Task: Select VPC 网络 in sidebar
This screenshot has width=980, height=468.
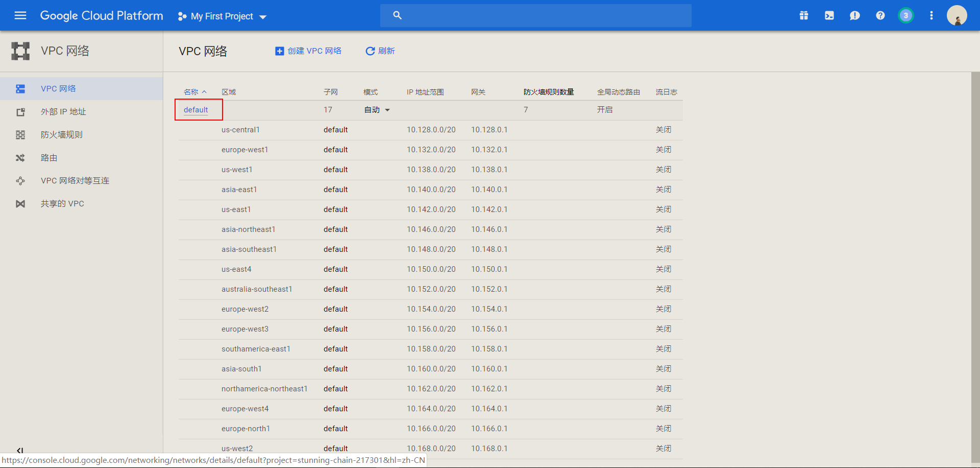Action: [x=82, y=88]
